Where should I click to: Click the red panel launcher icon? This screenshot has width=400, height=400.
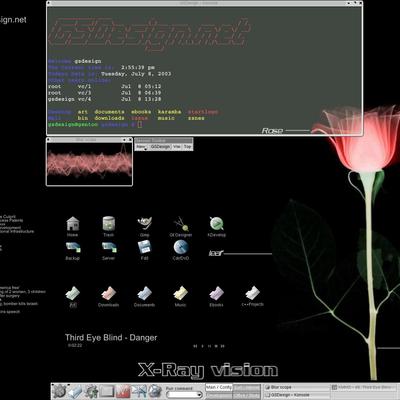[x=122, y=391]
